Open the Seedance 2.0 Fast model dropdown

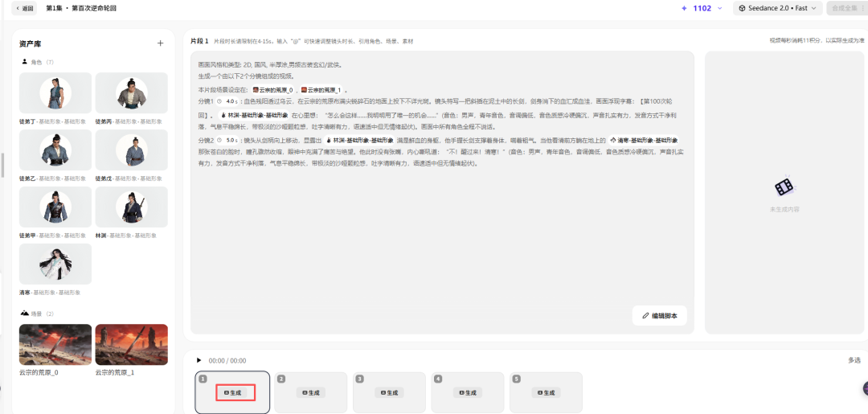click(x=777, y=8)
